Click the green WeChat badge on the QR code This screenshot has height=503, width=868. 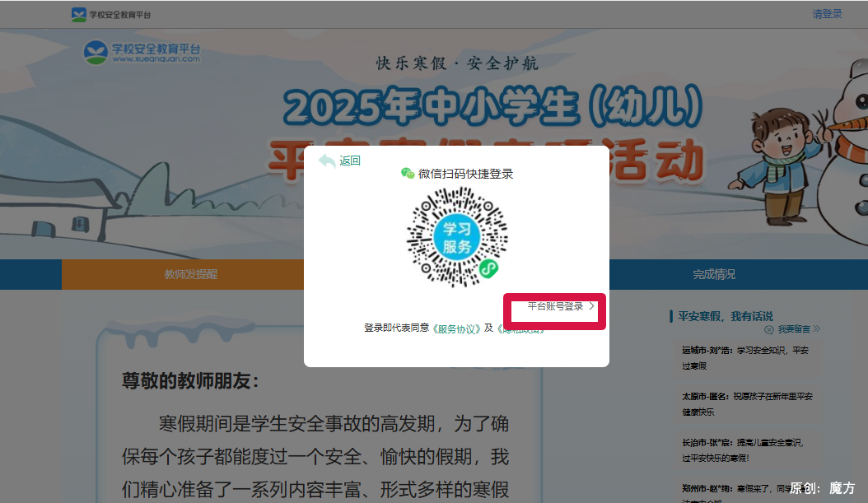pos(487,269)
